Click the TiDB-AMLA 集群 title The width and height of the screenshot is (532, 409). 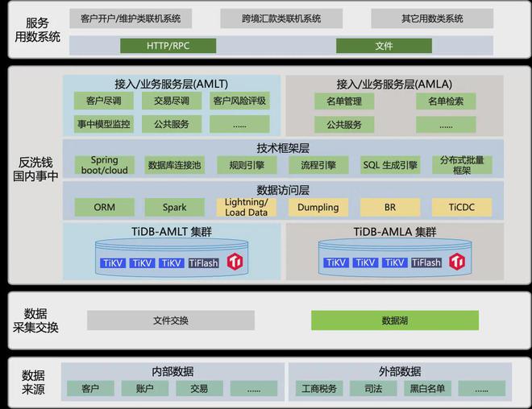click(395, 232)
